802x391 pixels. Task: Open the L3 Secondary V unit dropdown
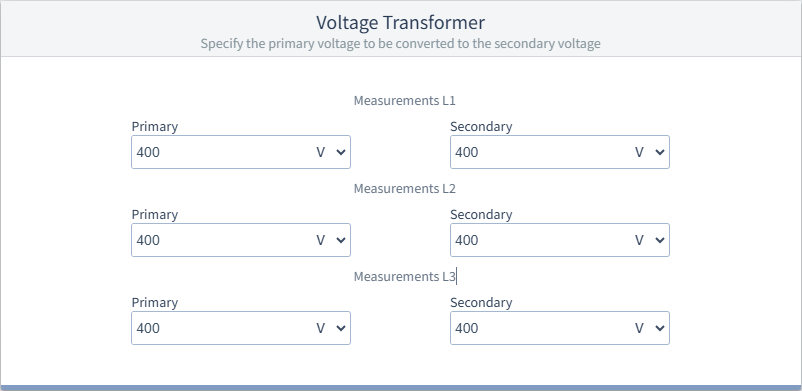click(x=650, y=328)
